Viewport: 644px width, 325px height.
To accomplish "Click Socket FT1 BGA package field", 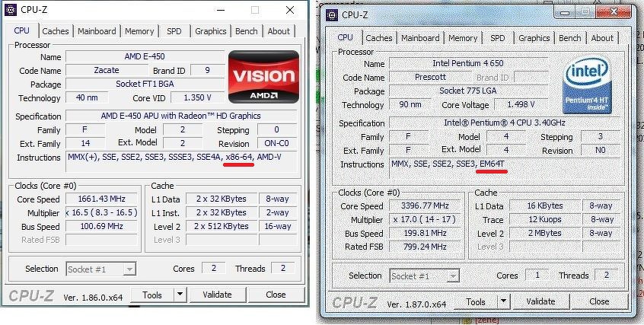I will [145, 84].
